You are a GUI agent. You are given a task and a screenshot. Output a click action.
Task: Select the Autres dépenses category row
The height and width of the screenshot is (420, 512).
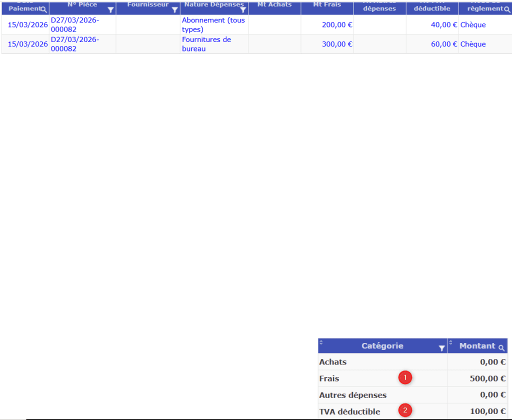352,395
